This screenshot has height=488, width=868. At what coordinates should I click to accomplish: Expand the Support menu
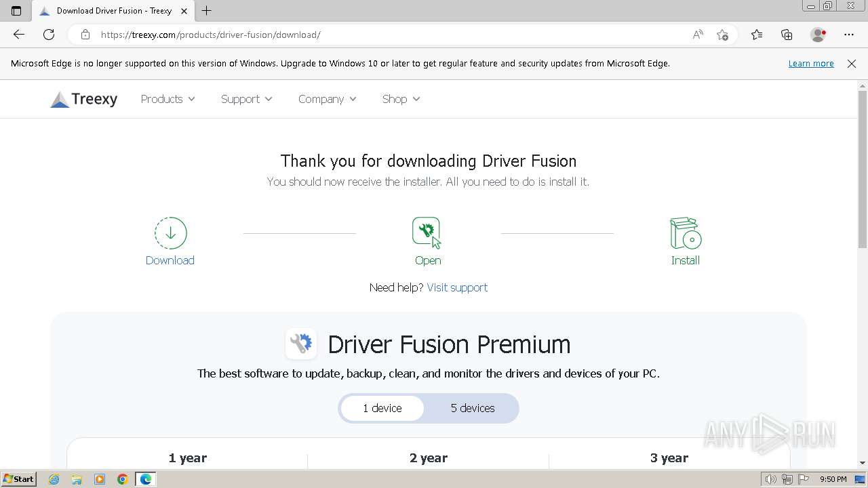(x=247, y=99)
